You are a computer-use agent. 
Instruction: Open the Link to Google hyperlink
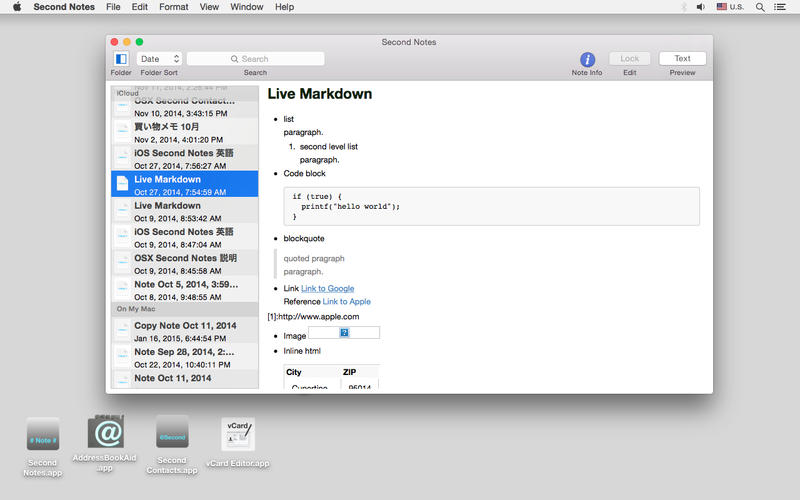327,288
